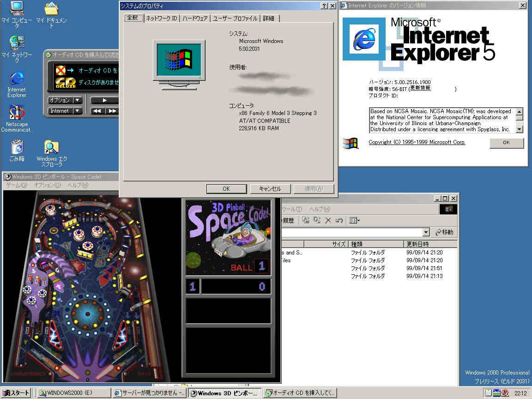Click the taskbar clock showing 22:12
Screen dimensions: 532x399
coord(520,393)
